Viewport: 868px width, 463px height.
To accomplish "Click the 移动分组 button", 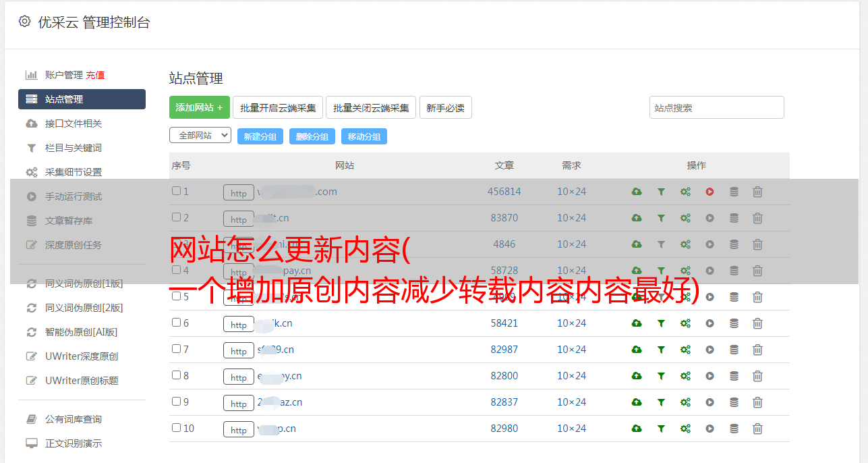I will (364, 136).
